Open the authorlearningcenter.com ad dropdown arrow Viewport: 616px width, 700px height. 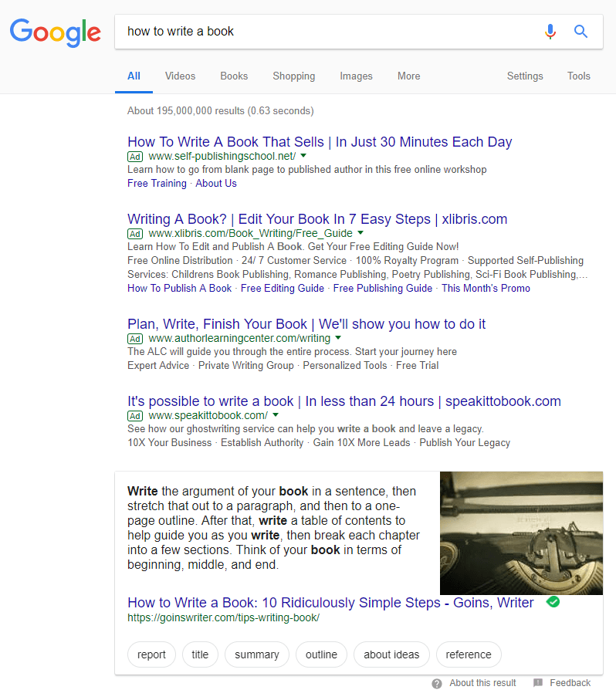pos(338,338)
